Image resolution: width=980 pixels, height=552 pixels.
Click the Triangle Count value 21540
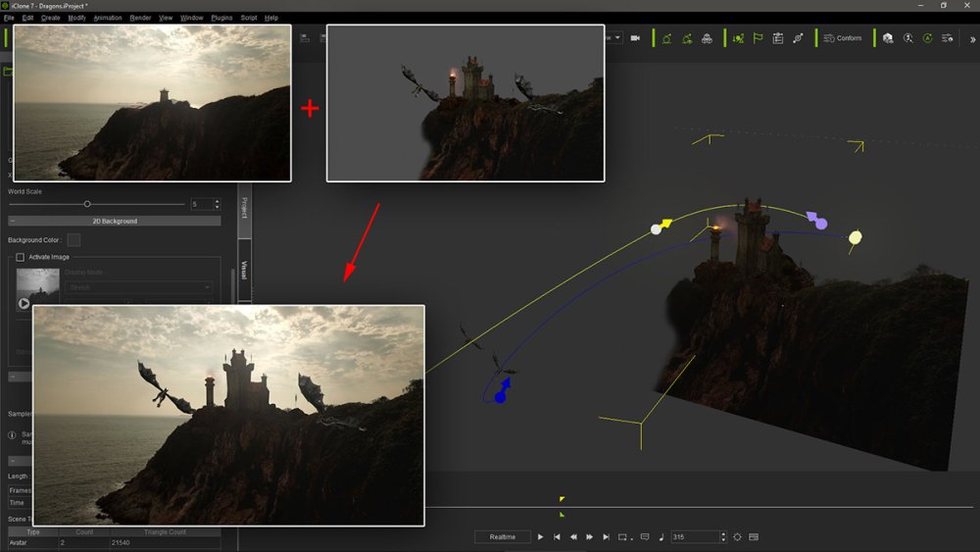[121, 542]
